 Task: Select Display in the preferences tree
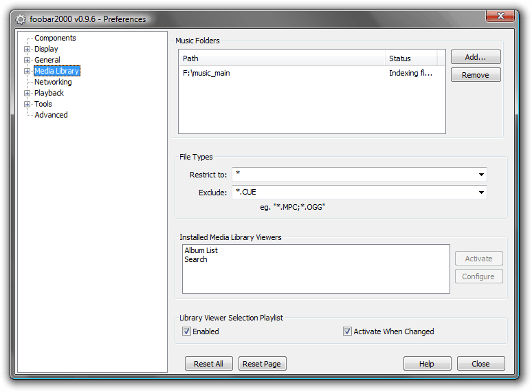tap(46, 49)
